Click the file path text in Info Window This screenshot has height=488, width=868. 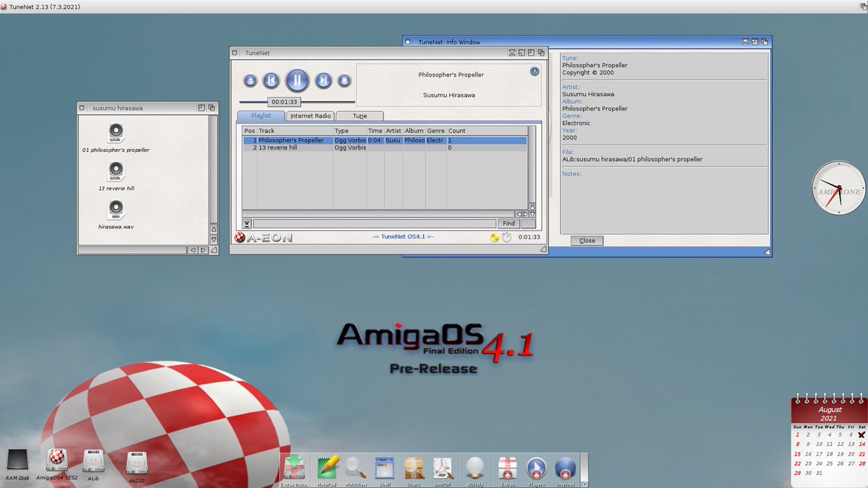632,159
